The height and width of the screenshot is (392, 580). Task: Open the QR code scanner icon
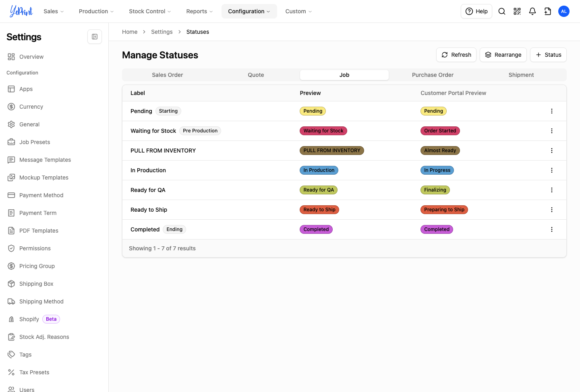pos(517,11)
